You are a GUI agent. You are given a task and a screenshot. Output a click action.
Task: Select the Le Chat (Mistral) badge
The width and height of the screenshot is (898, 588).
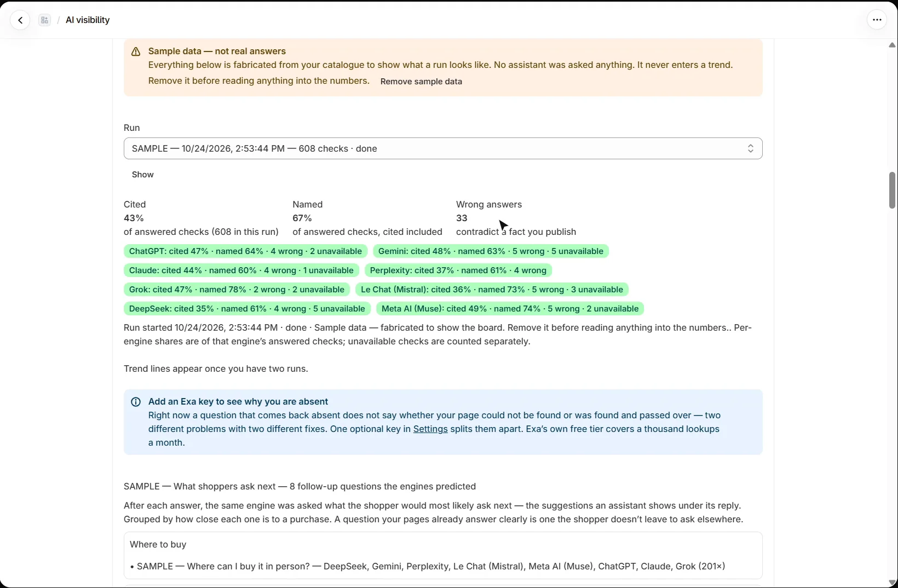pyautogui.click(x=492, y=290)
